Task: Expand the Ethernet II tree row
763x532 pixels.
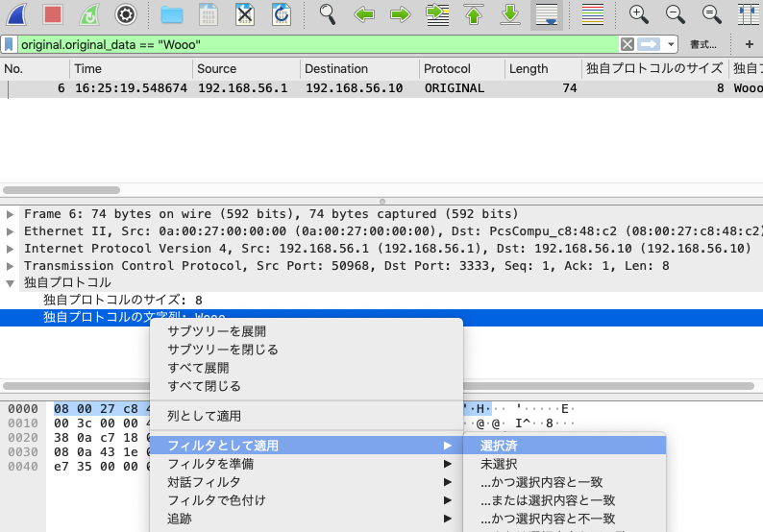Action: (11, 231)
